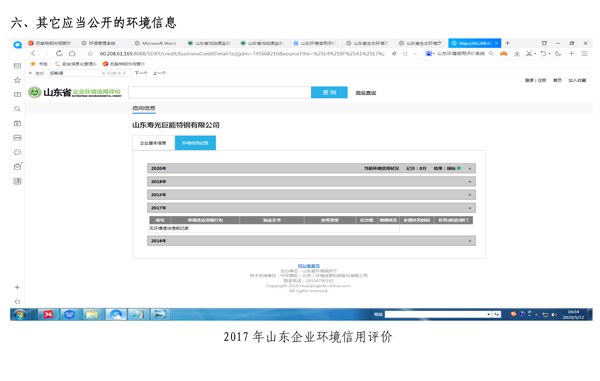Open the download icon in browser toolbar

(x=517, y=54)
